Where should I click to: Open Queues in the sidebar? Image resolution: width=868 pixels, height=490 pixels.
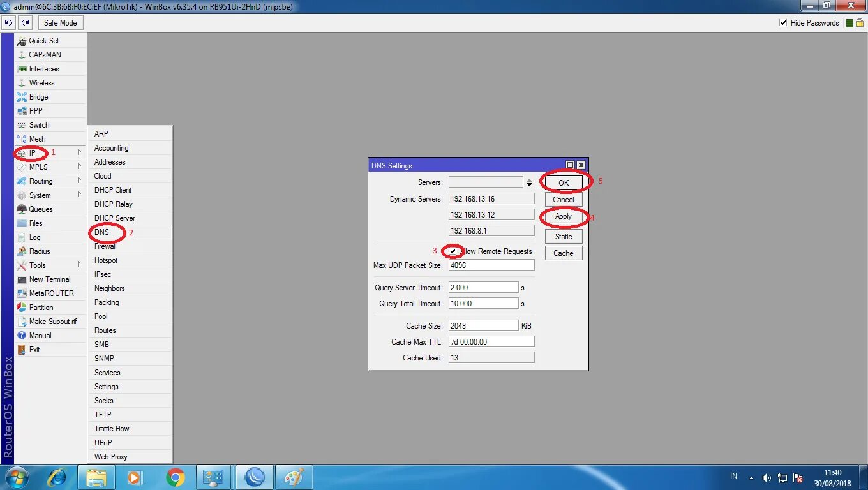(50, 209)
